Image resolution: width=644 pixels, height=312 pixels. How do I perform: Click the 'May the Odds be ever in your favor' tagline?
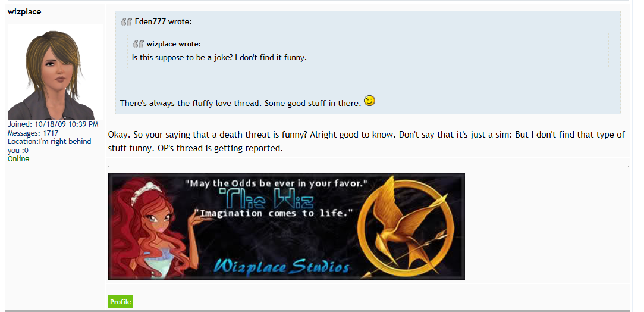(x=276, y=183)
